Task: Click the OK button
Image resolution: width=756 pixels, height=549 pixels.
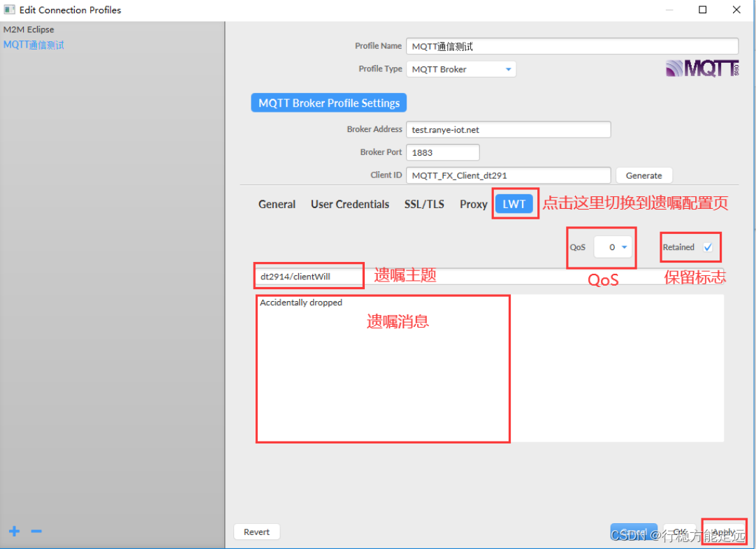Action: (680, 532)
